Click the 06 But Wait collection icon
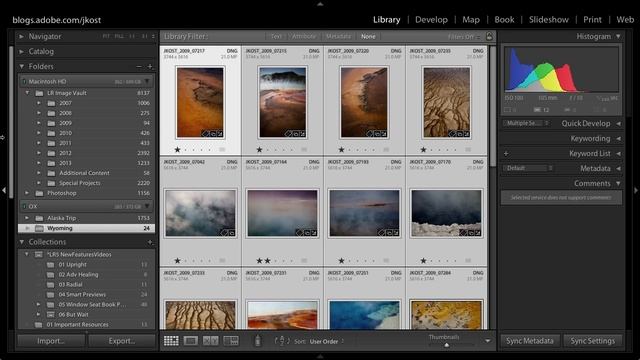Screen dimensions: 640x360 tap(51, 314)
